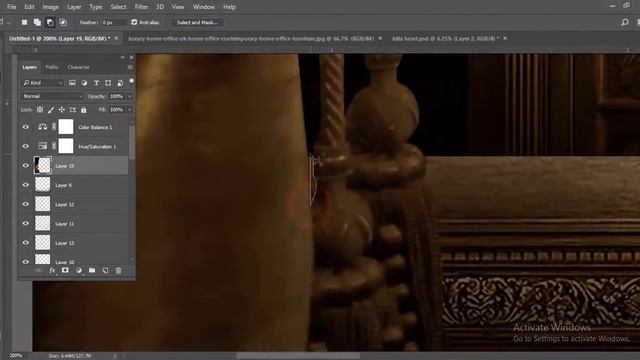640x360 pixels.
Task: Expand the status bar info arrow
Action: coord(115,356)
